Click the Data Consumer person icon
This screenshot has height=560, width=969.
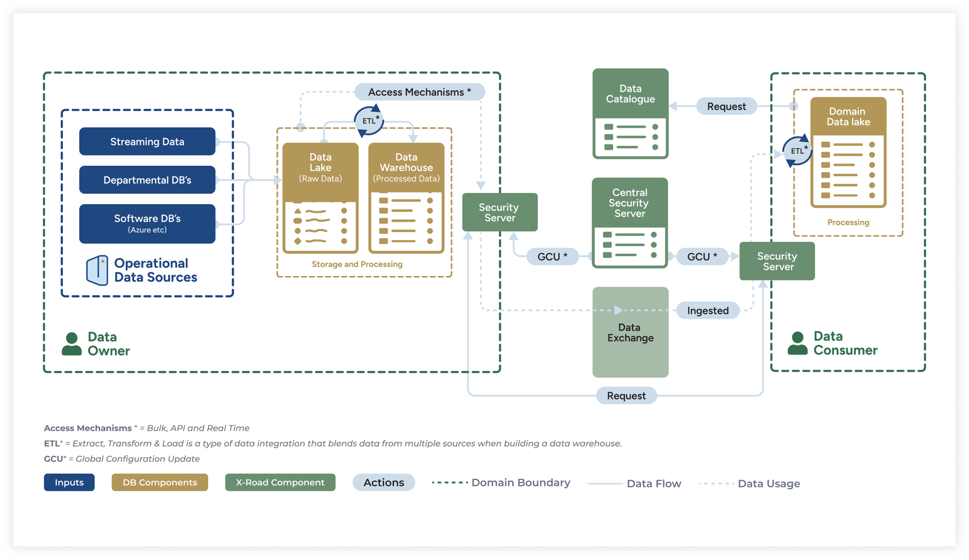[x=797, y=343]
